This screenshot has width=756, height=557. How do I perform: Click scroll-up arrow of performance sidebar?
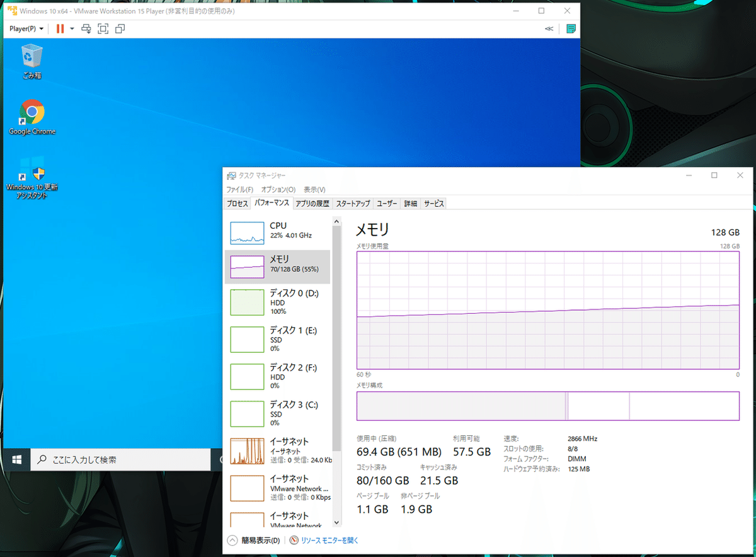(x=336, y=221)
